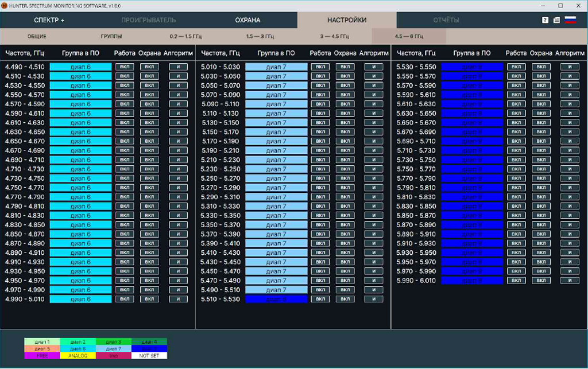Toggle Работа ВКЛ for 5.870 - 5.890

tap(516, 225)
